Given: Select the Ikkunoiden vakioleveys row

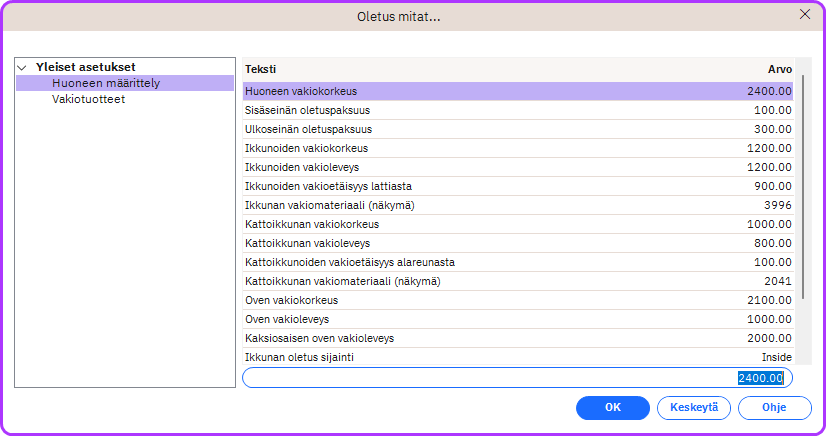Looking at the screenshot, I should pyautogui.click(x=518, y=167).
